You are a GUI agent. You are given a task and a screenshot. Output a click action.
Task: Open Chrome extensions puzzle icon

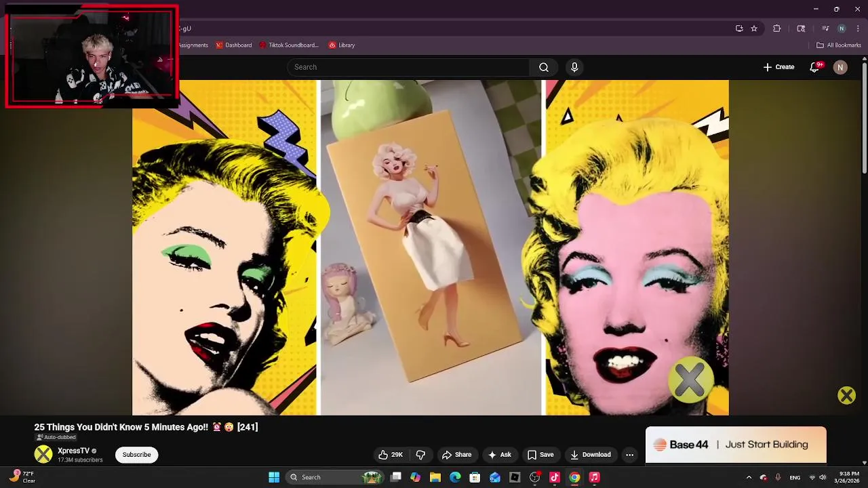(777, 28)
